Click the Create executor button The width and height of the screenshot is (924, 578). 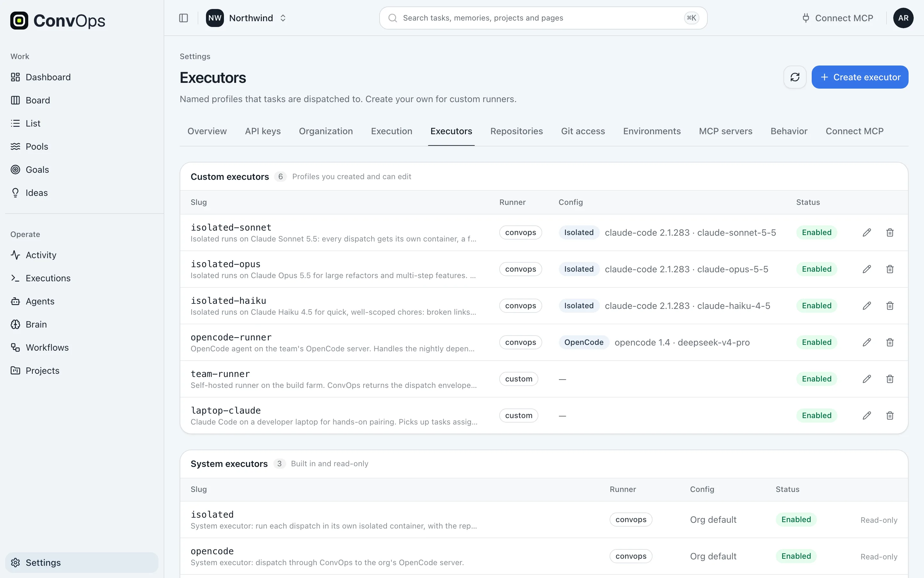click(x=860, y=77)
